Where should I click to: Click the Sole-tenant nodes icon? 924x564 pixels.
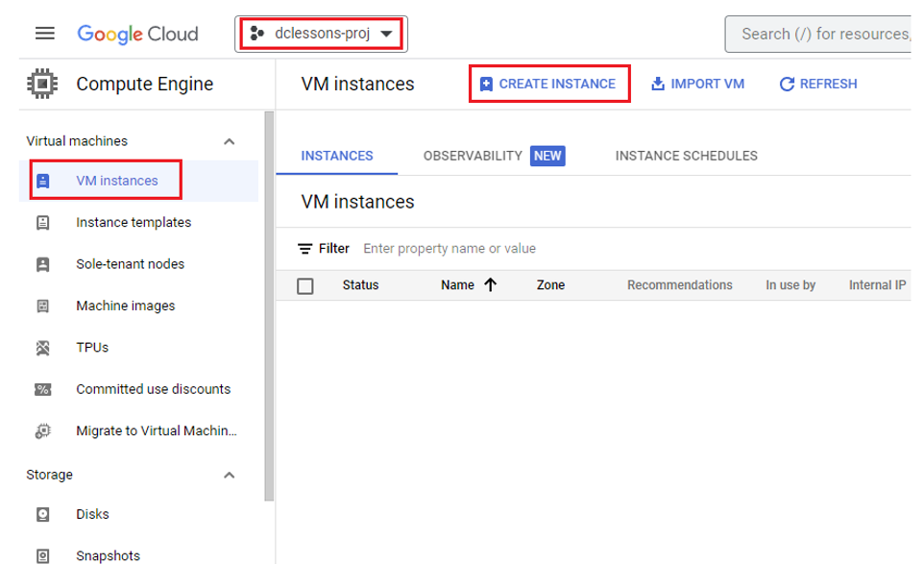coord(43,264)
